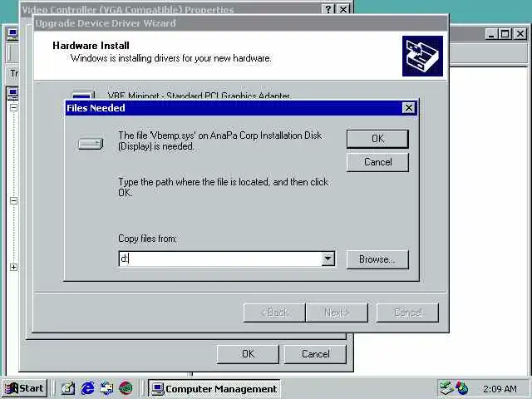Click OK in Video Controller Properties window
Viewport: 532px width, 399px height.
click(248, 354)
